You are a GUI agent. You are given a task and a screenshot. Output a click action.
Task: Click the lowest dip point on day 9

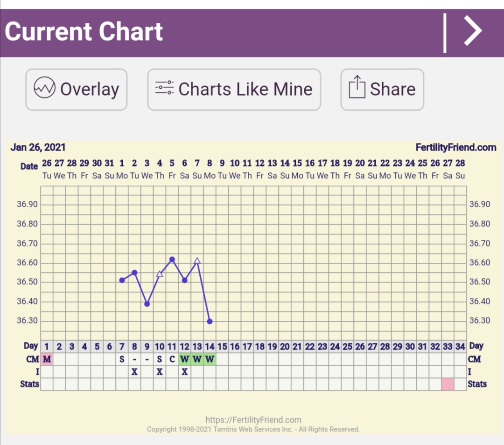147,304
